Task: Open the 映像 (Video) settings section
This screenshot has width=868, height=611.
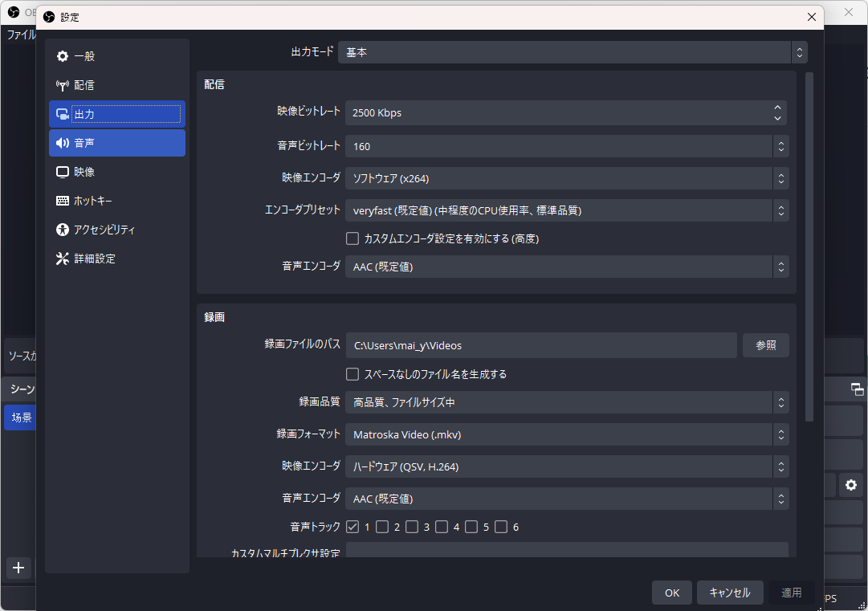Action: (x=84, y=171)
